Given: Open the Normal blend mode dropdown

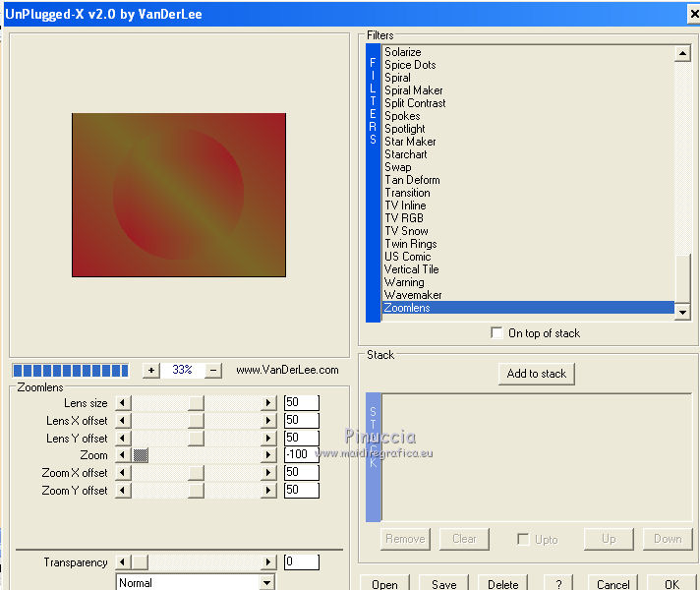Looking at the screenshot, I should (x=266, y=583).
